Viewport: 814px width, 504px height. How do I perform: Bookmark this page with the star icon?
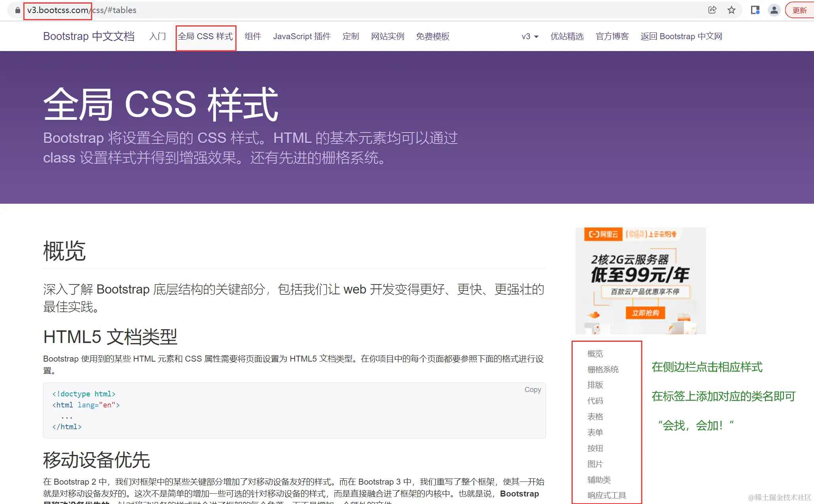pyautogui.click(x=731, y=10)
